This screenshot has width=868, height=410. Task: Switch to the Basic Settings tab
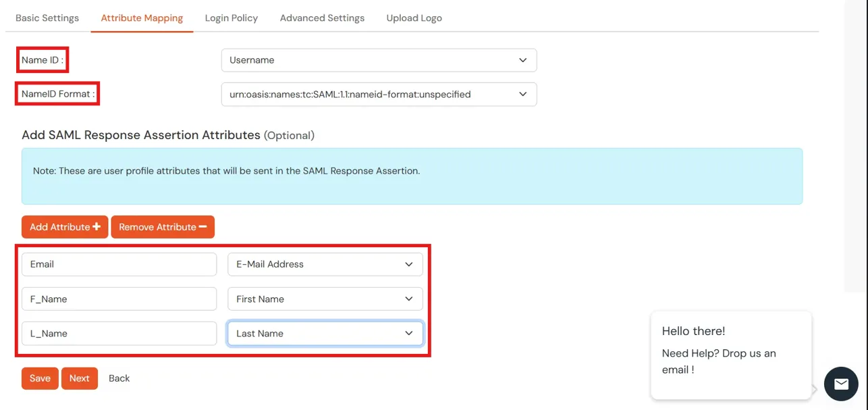(x=47, y=18)
